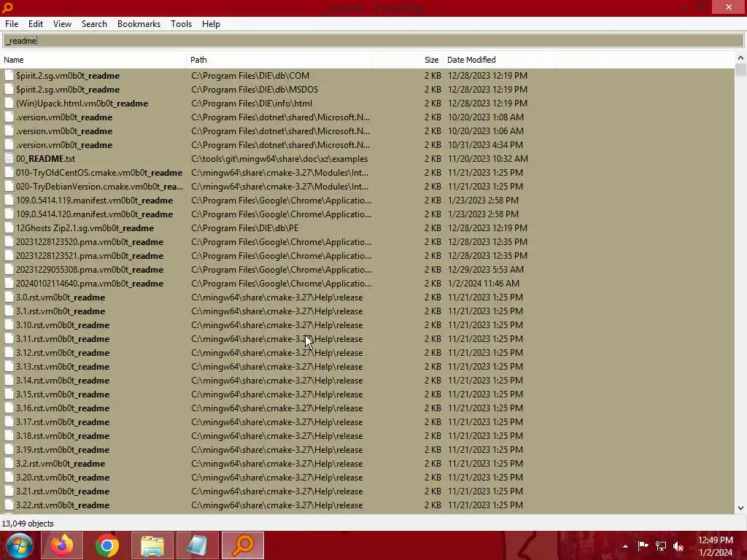Click the muted volume tray icon
Image resolution: width=747 pixels, height=560 pixels.
point(678,546)
